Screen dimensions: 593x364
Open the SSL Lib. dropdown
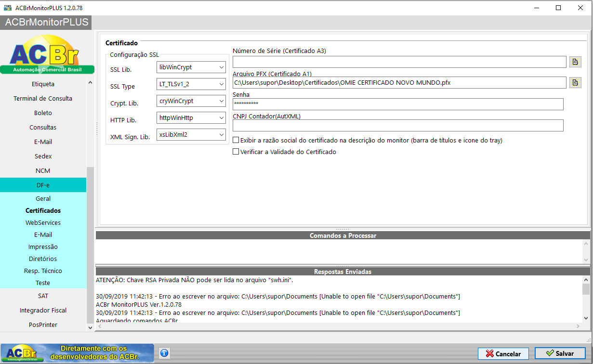click(191, 67)
